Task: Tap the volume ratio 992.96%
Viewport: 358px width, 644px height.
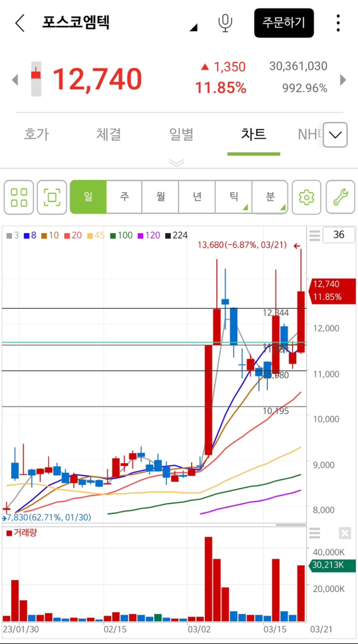Action: [305, 88]
